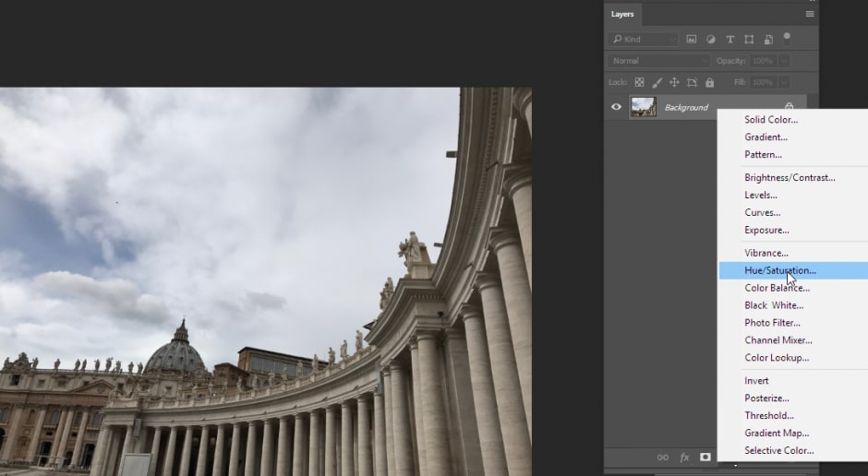Expand the Normal blending mode dropdown
The image size is (868, 476).
(x=659, y=61)
